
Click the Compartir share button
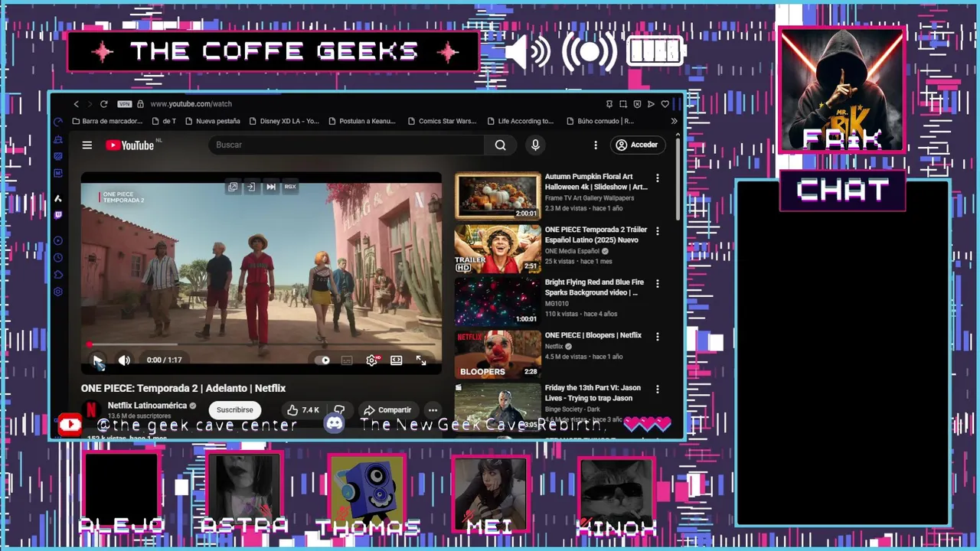point(387,410)
